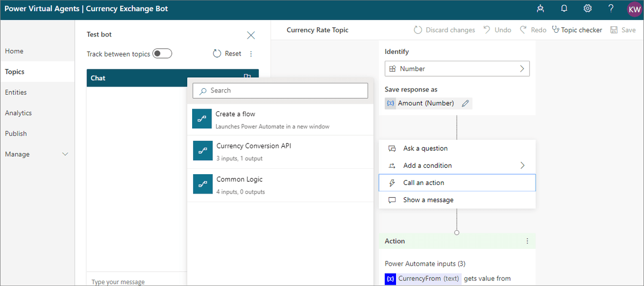Click the Chat header flag icon

pyautogui.click(x=247, y=77)
